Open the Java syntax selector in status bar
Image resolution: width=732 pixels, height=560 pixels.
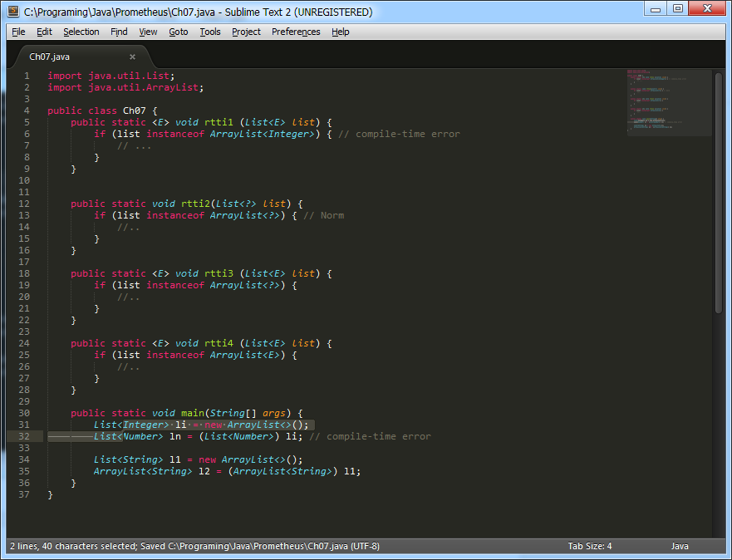[x=680, y=546]
